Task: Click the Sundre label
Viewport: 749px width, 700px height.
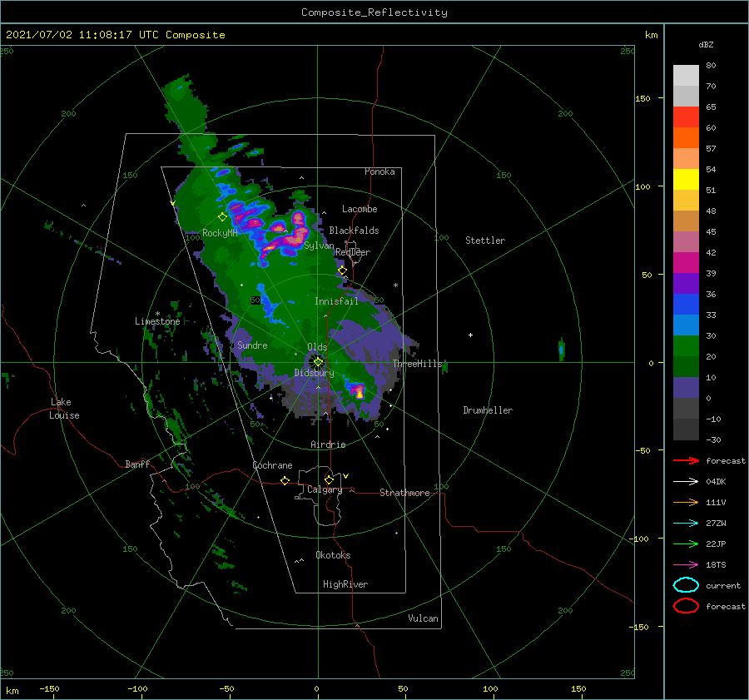Action: pyautogui.click(x=252, y=345)
